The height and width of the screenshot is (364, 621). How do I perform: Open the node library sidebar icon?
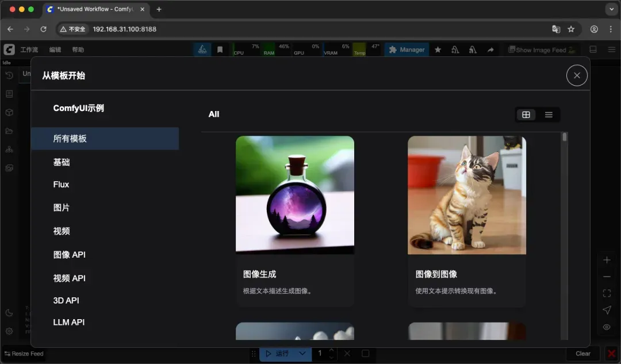9,94
